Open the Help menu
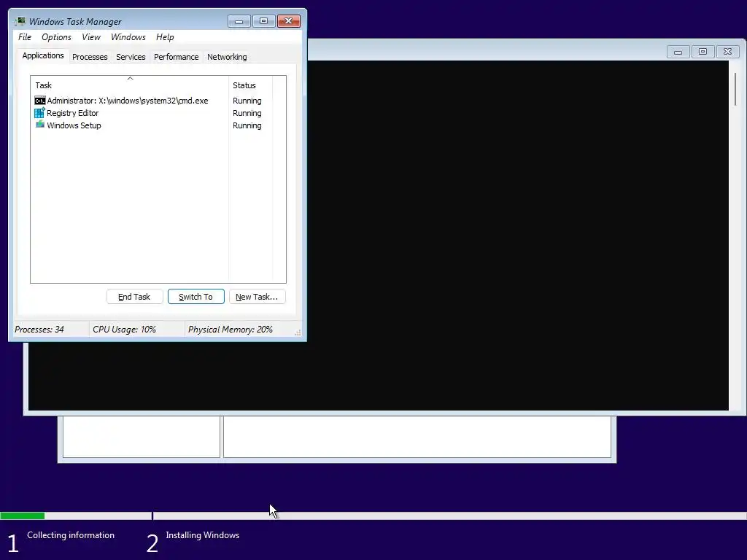 tap(165, 37)
